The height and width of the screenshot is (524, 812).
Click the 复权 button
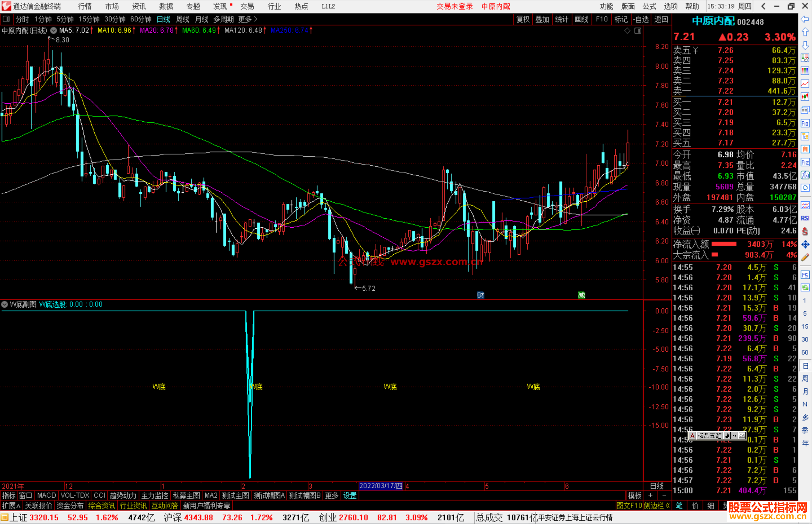click(523, 19)
